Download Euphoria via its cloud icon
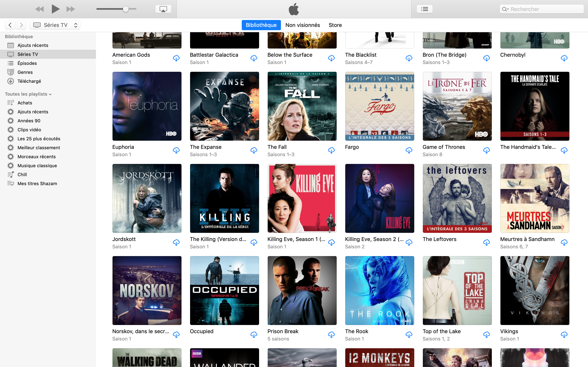The height and width of the screenshot is (367, 588). coord(176,150)
